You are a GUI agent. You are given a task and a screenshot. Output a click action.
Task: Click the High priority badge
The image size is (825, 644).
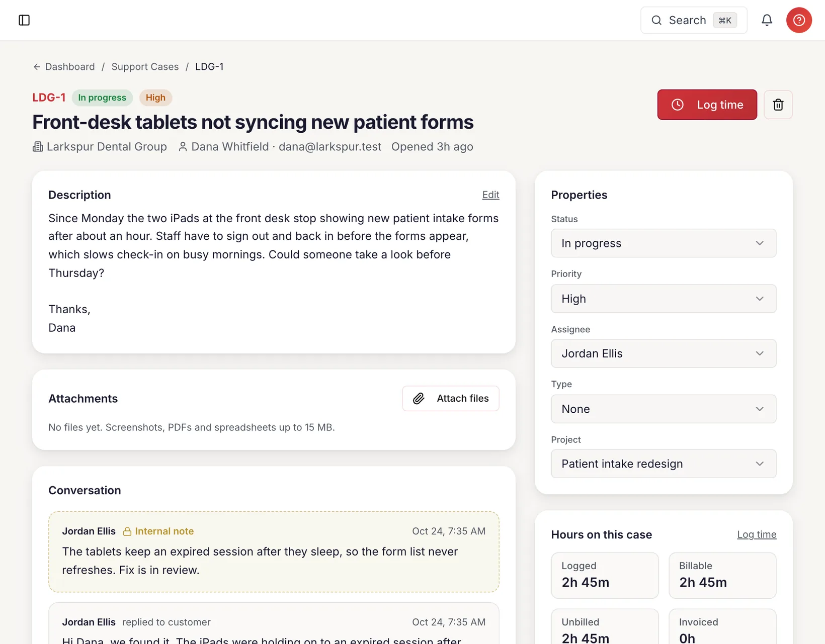tap(155, 98)
